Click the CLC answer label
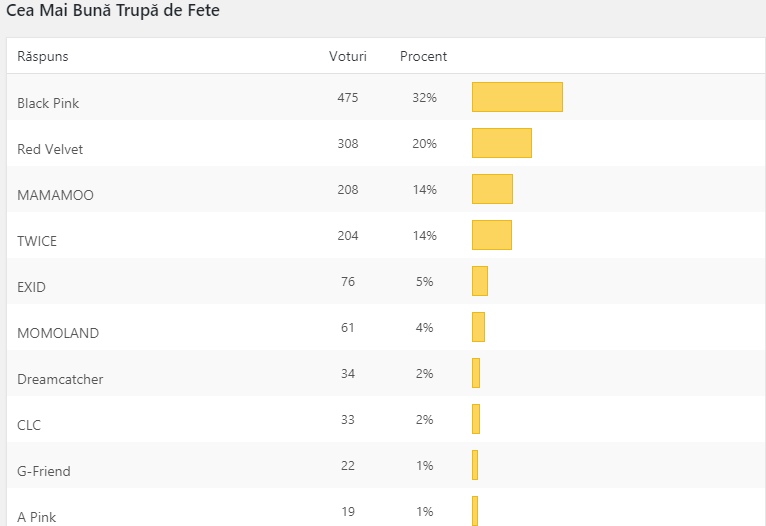 pos(29,425)
